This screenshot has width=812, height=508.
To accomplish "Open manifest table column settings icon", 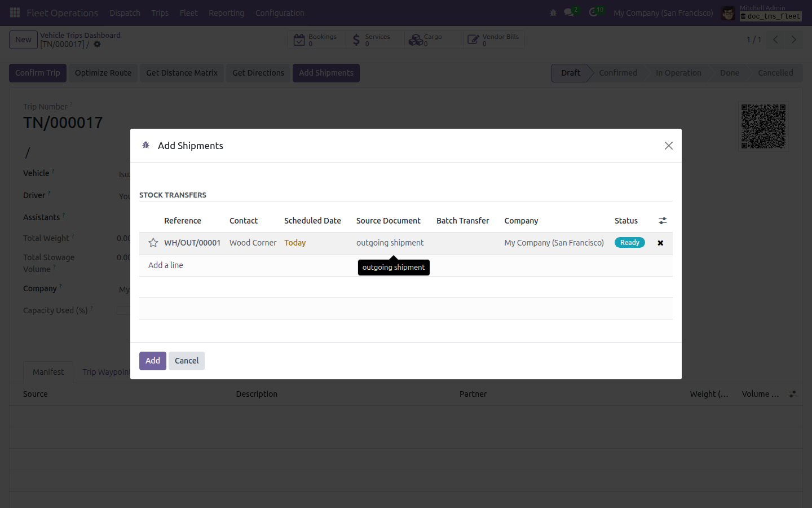I will (x=792, y=394).
